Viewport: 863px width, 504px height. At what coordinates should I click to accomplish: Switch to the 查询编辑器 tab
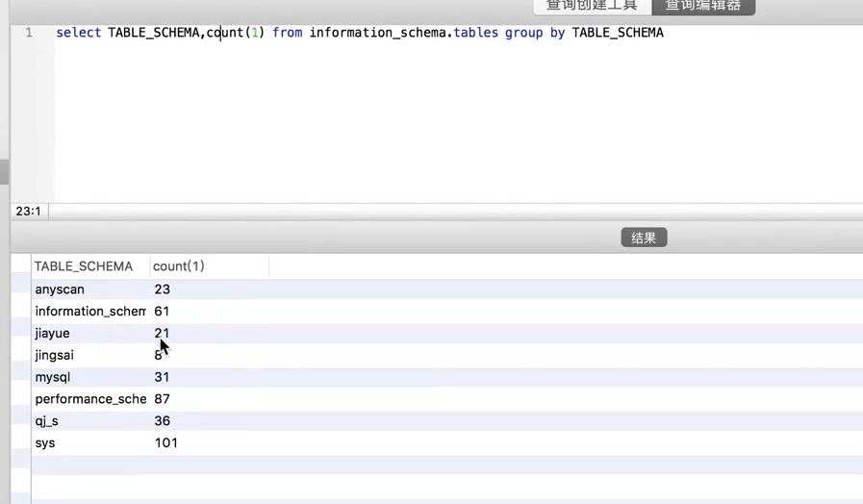coord(703,7)
